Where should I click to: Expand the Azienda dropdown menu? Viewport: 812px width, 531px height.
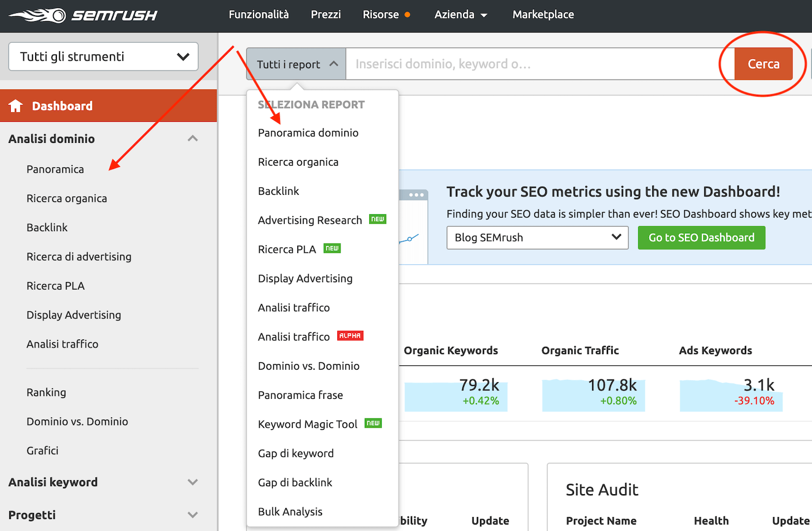461,15
